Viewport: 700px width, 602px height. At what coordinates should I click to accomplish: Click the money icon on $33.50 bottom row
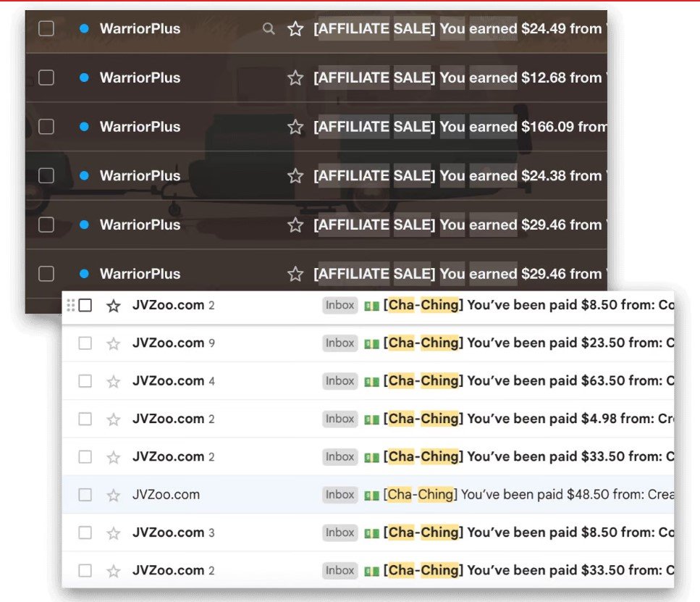pyautogui.click(x=371, y=570)
